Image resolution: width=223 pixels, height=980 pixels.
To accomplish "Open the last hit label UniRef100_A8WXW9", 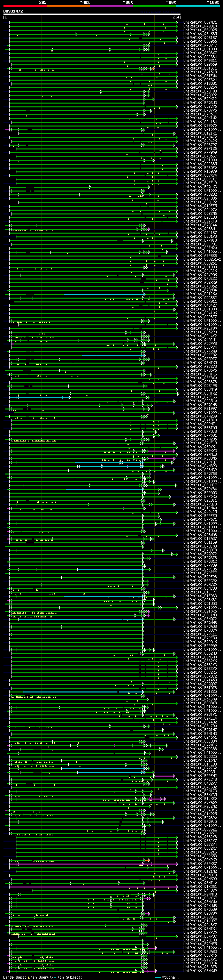I will [200, 971].
